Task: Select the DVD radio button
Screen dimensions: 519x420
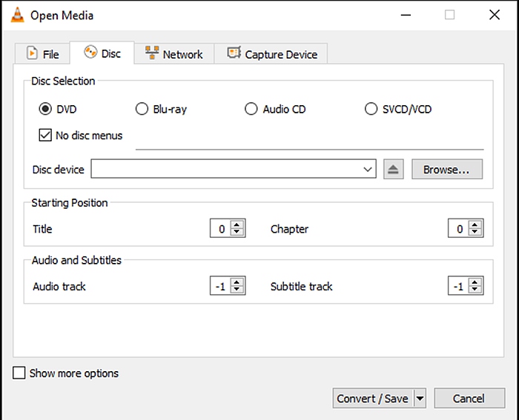Action: [45, 109]
